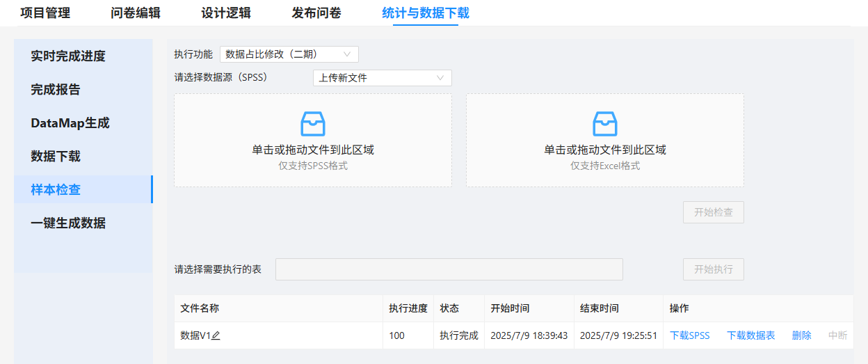
Task: Click the 执行进度 column header
Action: pos(408,308)
